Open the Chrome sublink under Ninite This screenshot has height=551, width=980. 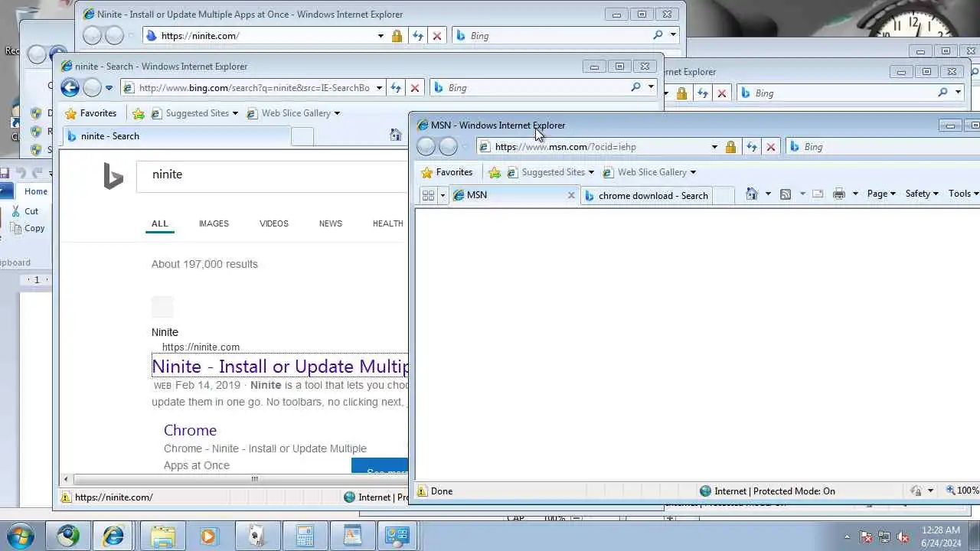coord(190,430)
